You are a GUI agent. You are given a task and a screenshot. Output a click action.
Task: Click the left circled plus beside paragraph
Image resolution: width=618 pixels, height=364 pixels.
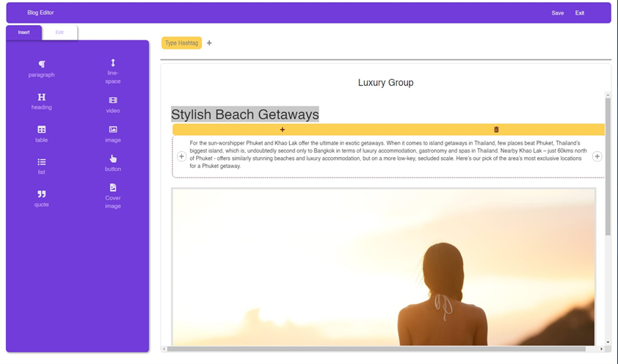(x=182, y=156)
